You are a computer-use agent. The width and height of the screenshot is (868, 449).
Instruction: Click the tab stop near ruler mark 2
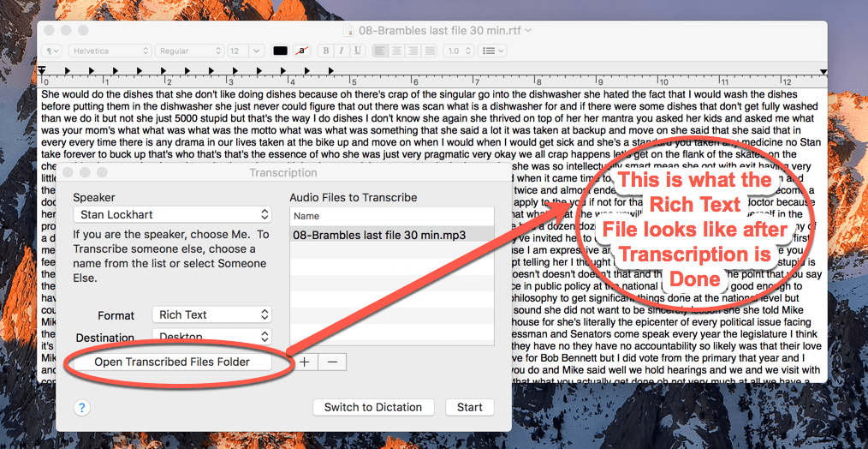[163, 70]
